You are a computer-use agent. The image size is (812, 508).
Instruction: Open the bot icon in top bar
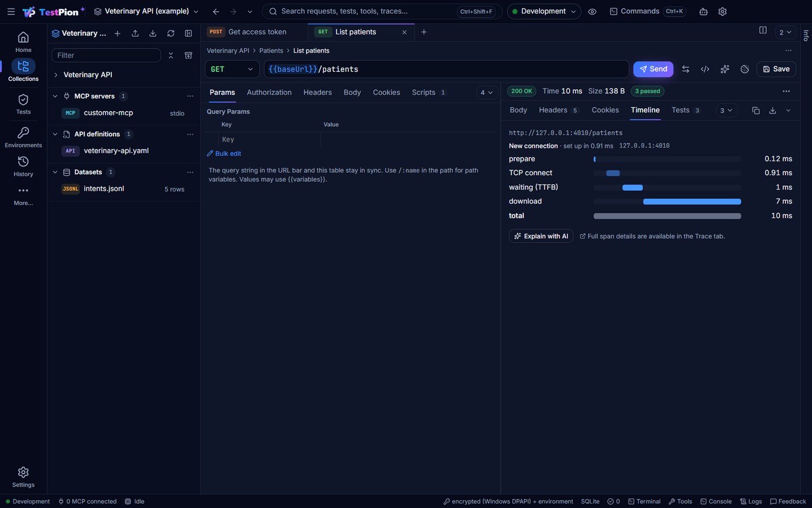[703, 11]
